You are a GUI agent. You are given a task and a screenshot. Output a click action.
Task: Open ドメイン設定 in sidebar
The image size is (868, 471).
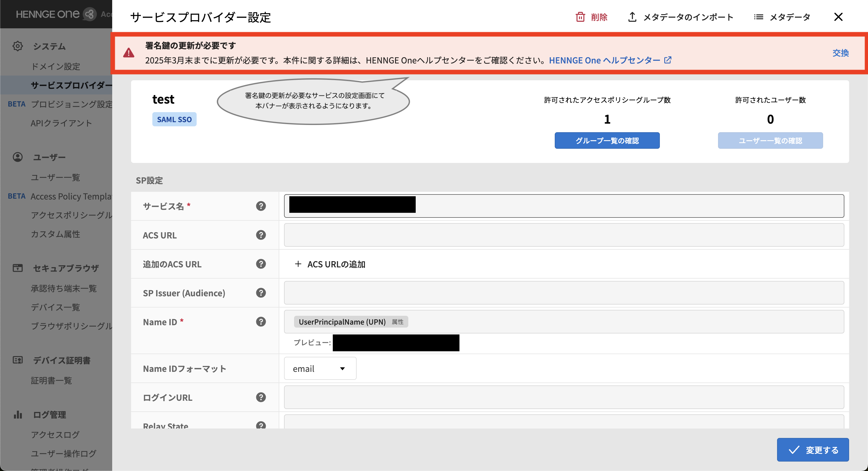click(56, 66)
